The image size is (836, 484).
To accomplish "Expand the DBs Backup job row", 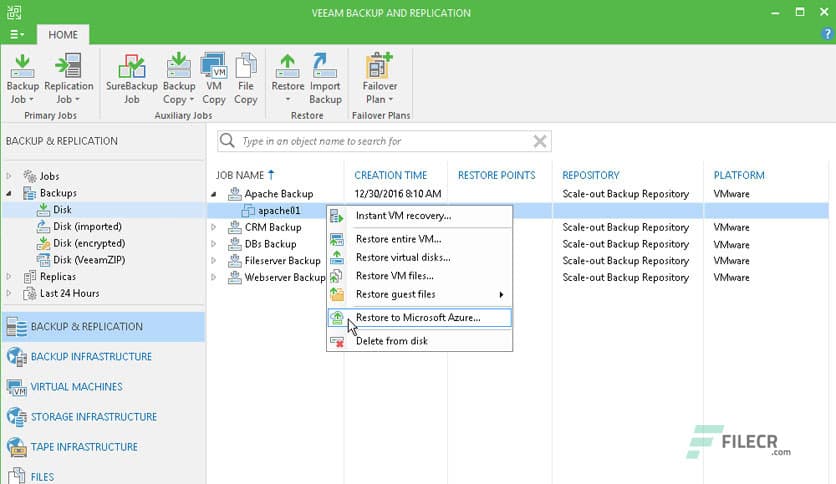I will [x=214, y=244].
